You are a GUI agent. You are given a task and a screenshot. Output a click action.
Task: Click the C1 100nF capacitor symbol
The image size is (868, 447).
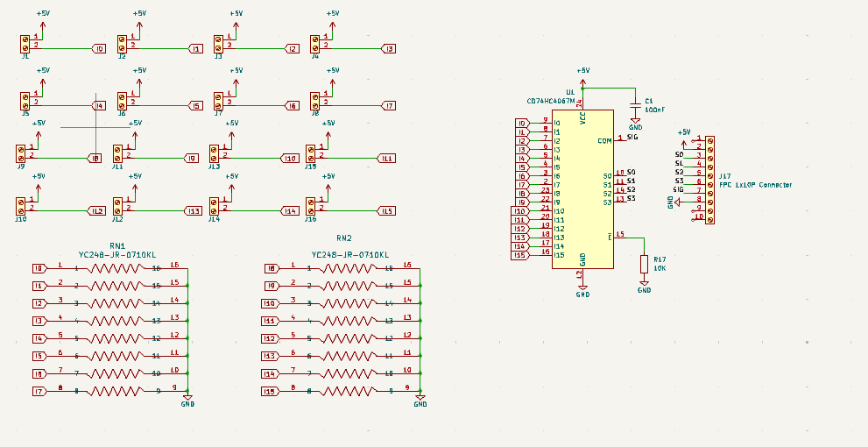coord(635,105)
